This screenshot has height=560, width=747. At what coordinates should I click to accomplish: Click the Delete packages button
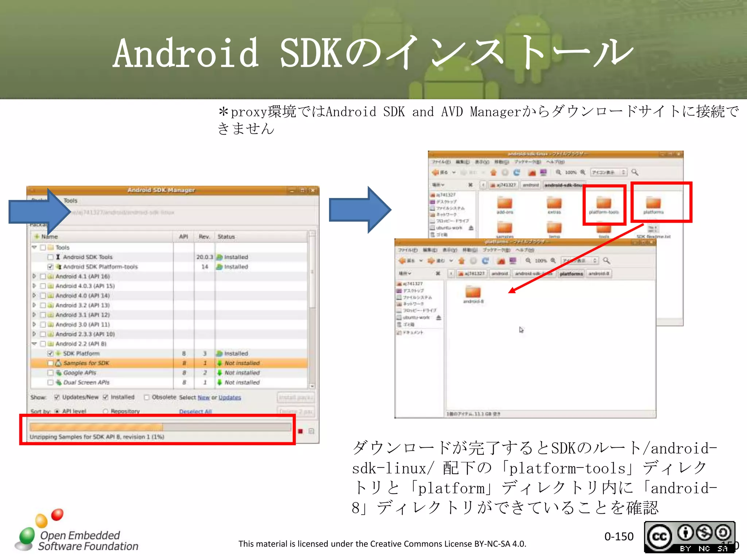[x=296, y=412]
